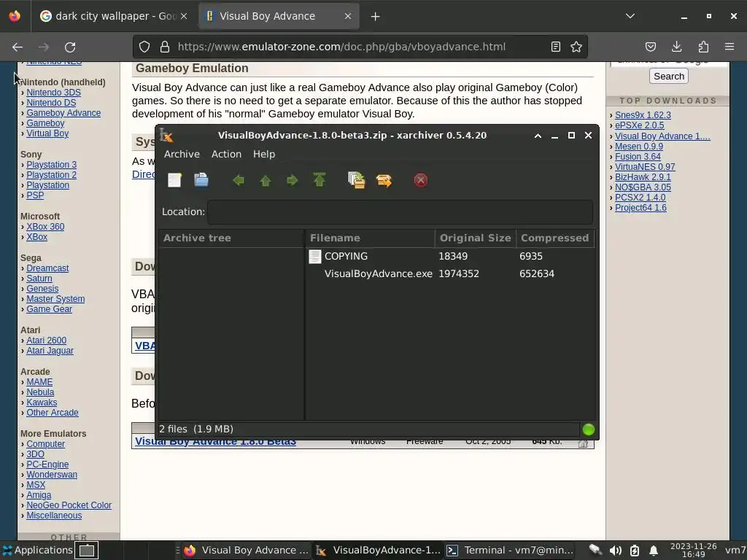Click the Open archive icon in xarchiver
This screenshot has width=747, height=560.
point(201,180)
